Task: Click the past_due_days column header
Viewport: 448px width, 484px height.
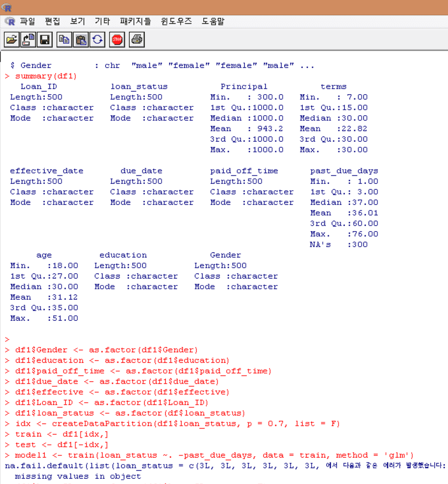Action: 344,171
